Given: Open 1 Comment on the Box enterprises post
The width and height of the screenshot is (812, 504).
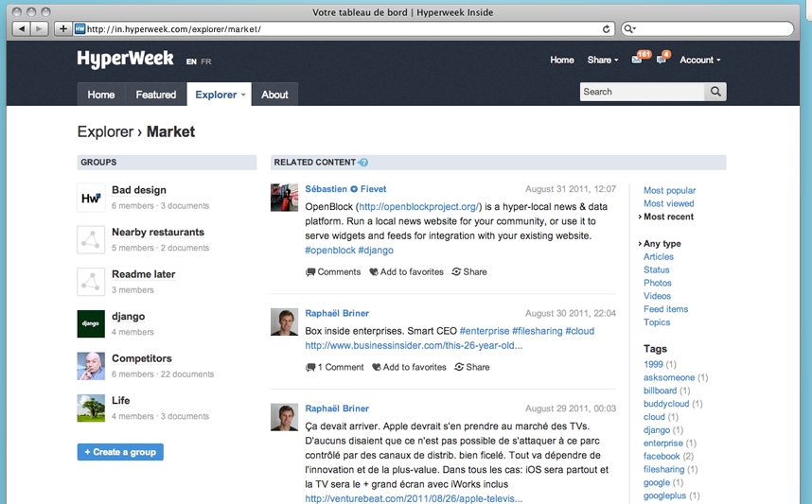Looking at the screenshot, I should click(x=334, y=368).
